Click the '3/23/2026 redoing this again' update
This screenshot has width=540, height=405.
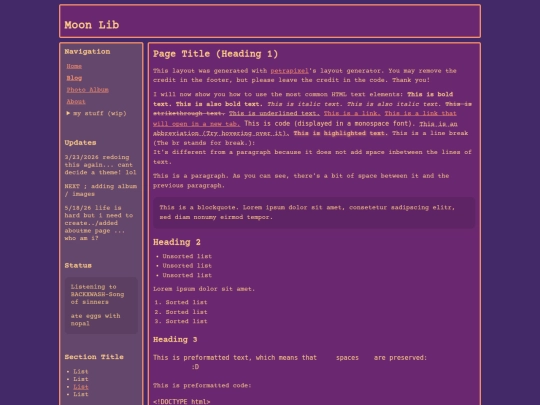(100, 165)
